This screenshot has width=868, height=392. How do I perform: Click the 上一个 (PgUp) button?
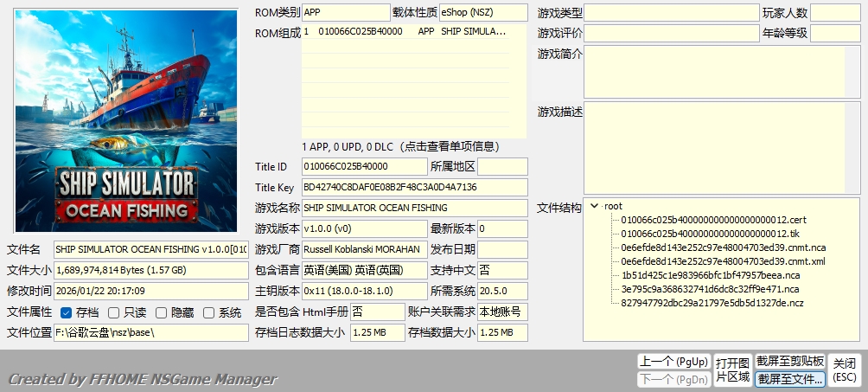673,361
